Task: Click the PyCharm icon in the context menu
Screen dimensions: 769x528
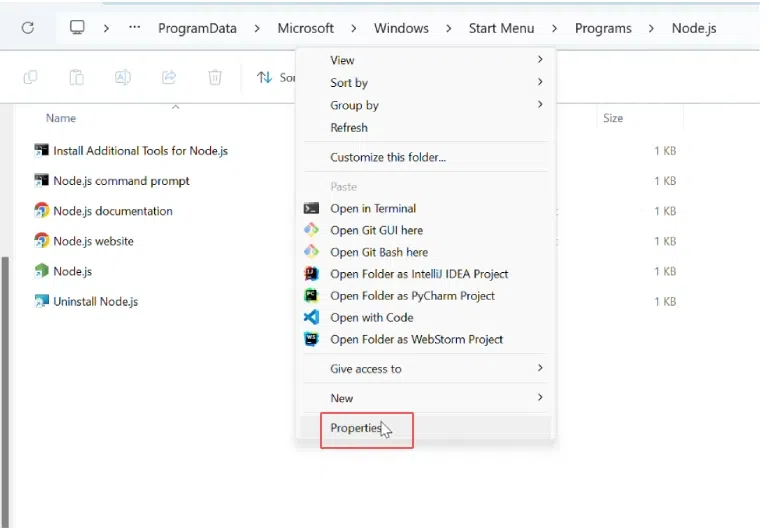Action: coord(311,296)
